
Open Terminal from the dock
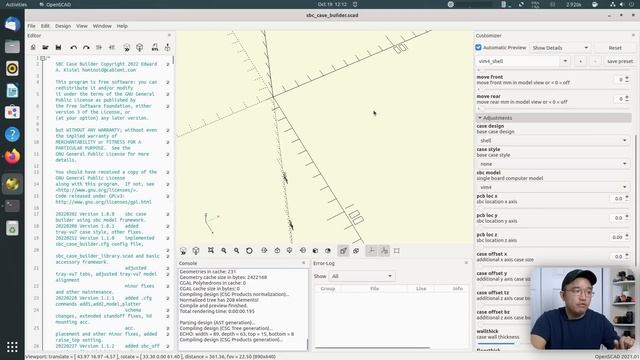[12, 205]
